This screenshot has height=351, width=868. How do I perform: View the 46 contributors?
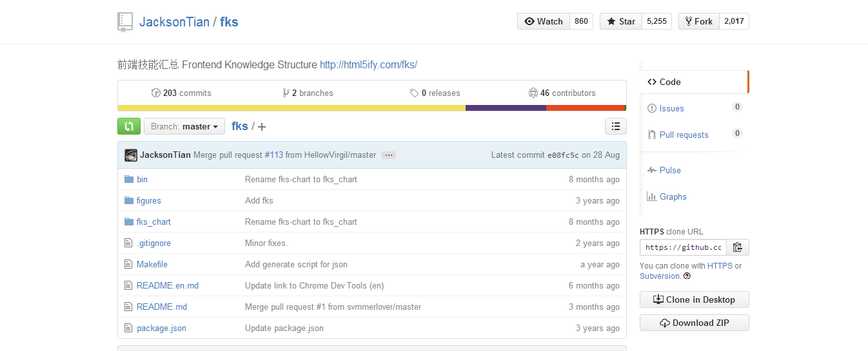coord(562,93)
